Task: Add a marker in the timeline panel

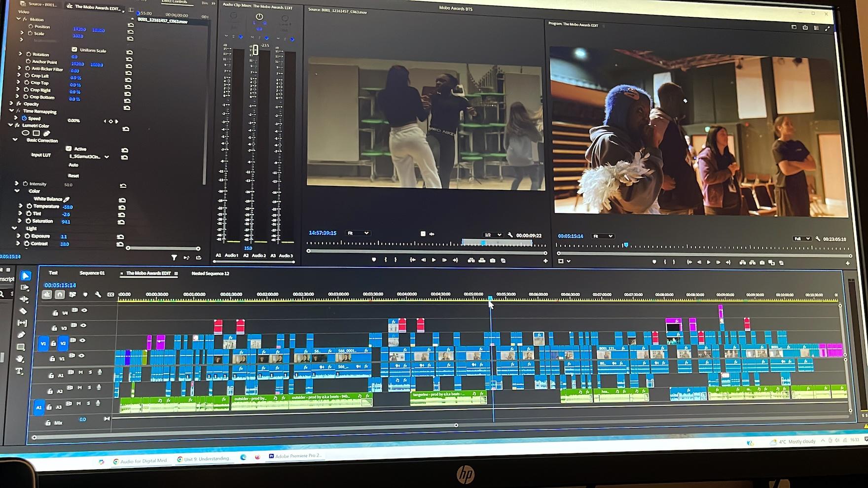Action: 85,295
